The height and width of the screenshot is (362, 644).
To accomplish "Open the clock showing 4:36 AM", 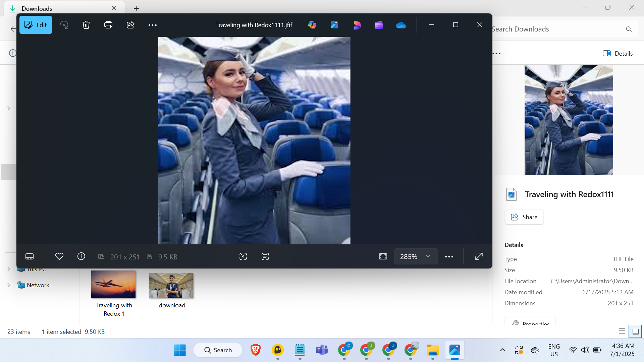I will (623, 350).
